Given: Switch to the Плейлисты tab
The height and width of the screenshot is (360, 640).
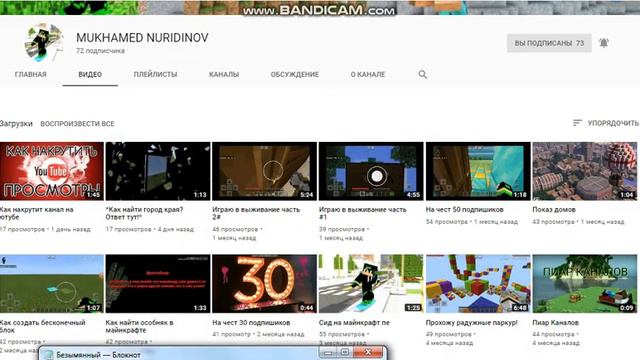Looking at the screenshot, I should coord(155,74).
